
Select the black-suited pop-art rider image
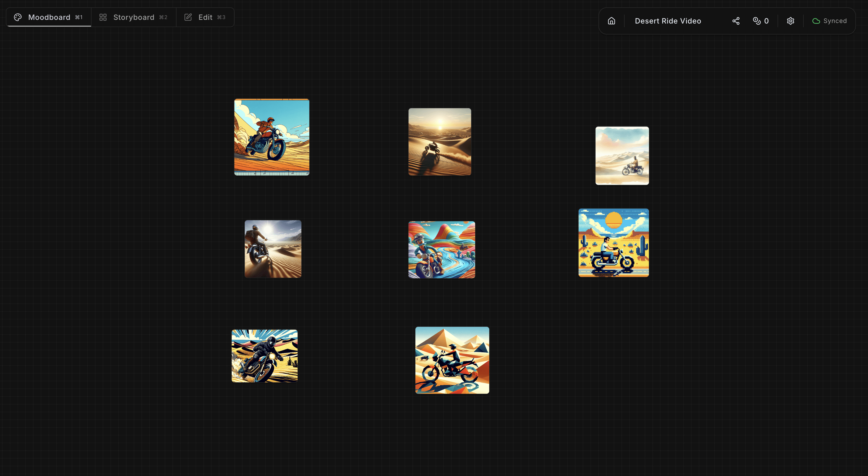point(265,356)
